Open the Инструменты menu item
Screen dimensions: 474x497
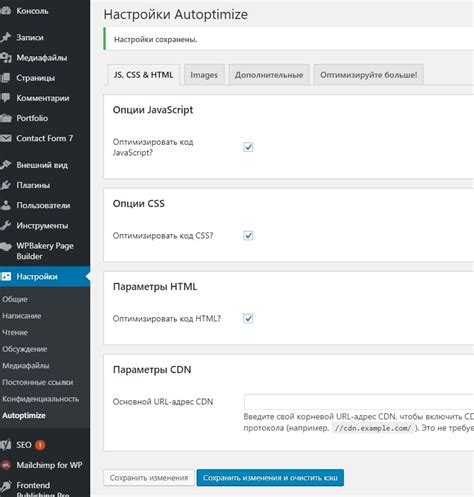[x=45, y=225]
